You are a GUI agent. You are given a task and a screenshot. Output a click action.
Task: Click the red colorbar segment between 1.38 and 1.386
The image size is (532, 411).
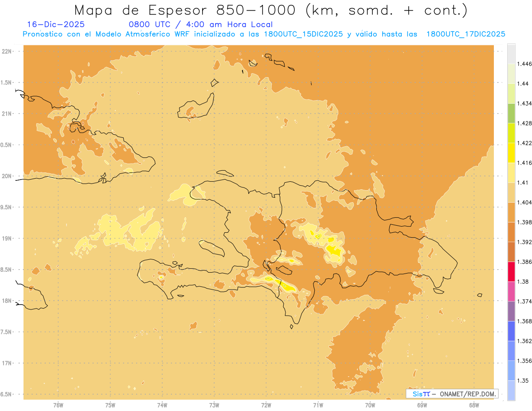click(x=511, y=272)
